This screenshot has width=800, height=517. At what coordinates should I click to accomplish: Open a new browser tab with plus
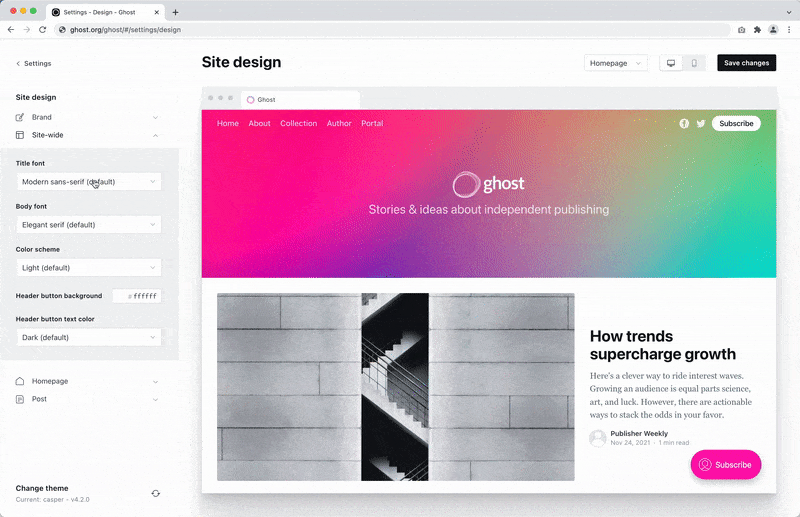(175, 12)
